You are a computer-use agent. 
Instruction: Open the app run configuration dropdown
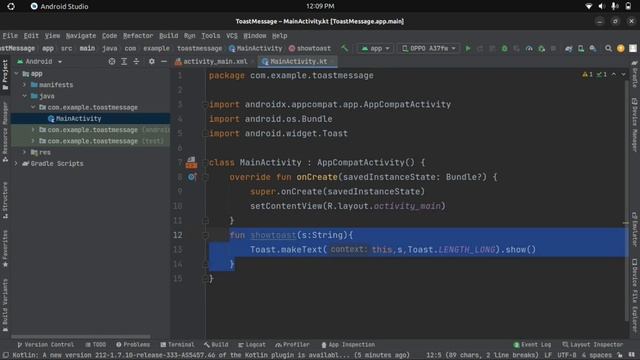coord(376,49)
